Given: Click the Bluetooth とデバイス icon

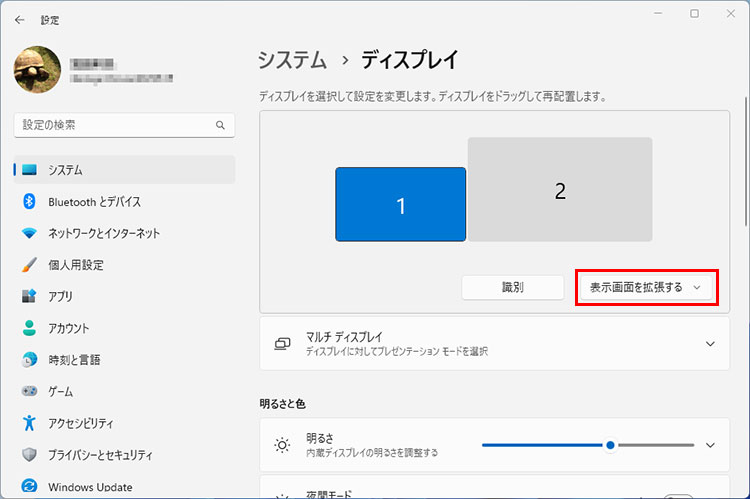Looking at the screenshot, I should [29, 201].
